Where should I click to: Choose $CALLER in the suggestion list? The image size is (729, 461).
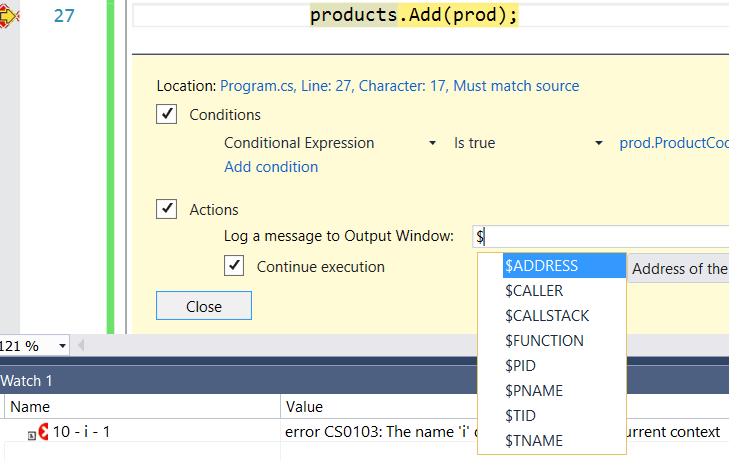click(534, 291)
